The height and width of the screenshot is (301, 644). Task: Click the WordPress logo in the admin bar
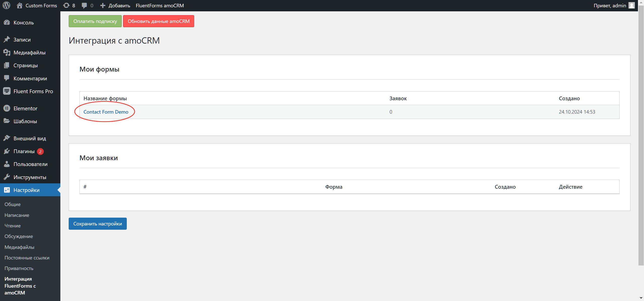[6, 5]
